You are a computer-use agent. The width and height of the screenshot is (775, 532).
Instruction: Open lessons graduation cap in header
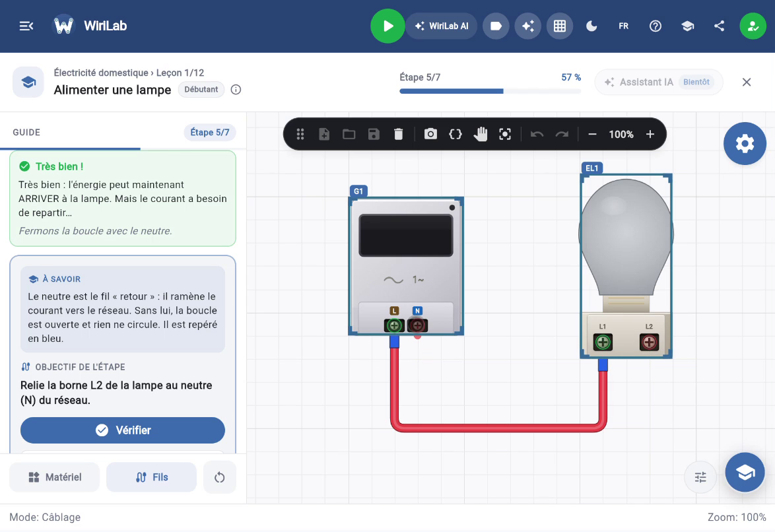(x=687, y=26)
